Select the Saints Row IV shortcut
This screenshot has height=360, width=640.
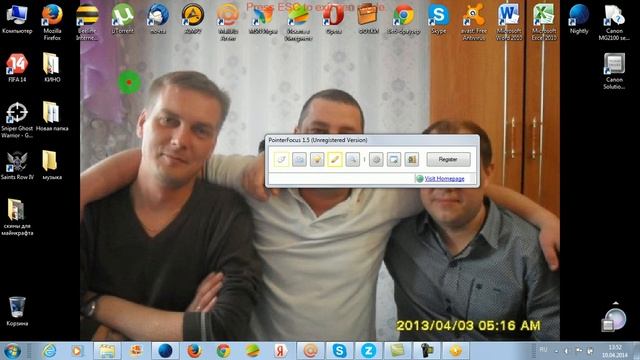point(17,165)
